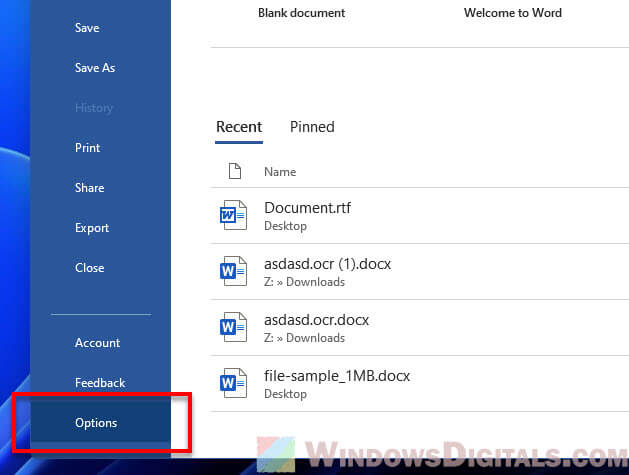Image resolution: width=629 pixels, height=475 pixels.
Task: Open Document.rtf from recent list
Action: 308,208
